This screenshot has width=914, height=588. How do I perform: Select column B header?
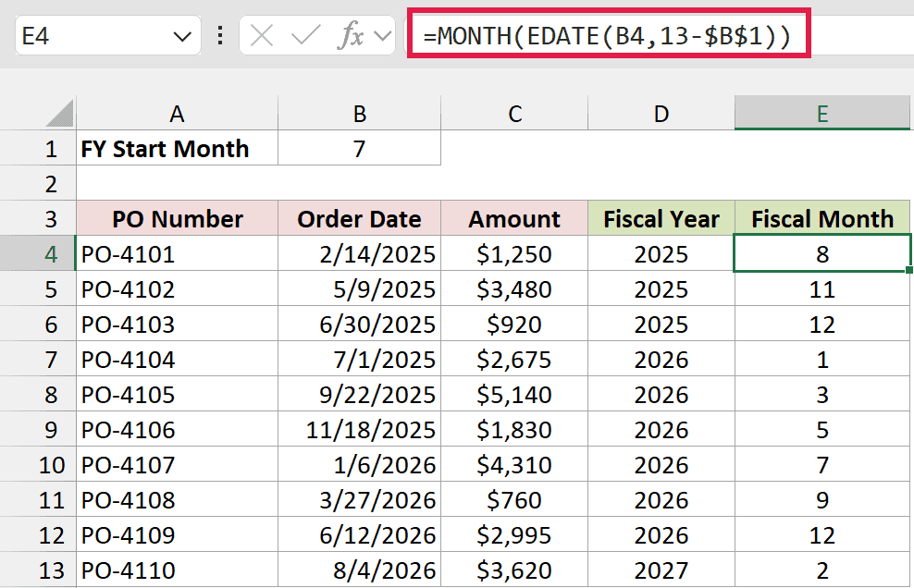[360, 114]
